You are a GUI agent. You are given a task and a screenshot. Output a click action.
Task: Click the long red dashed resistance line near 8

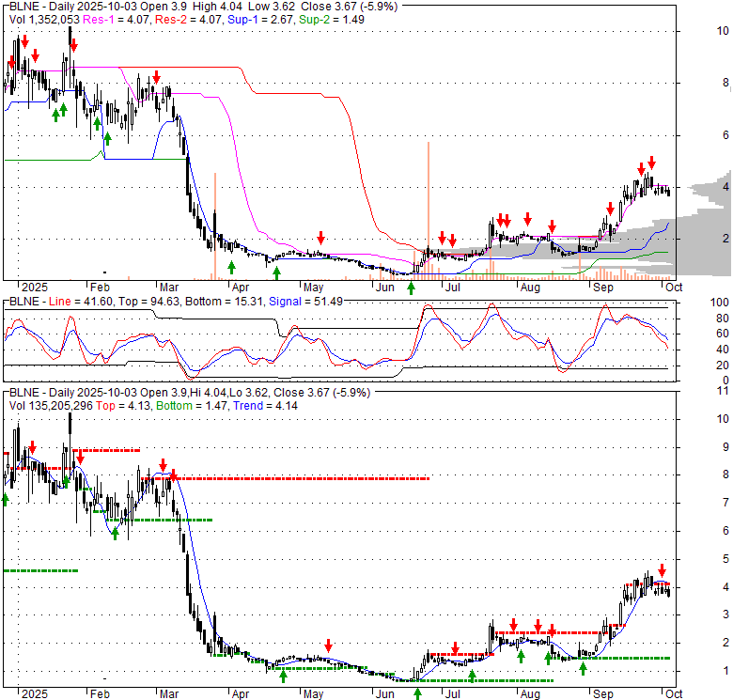click(286, 478)
